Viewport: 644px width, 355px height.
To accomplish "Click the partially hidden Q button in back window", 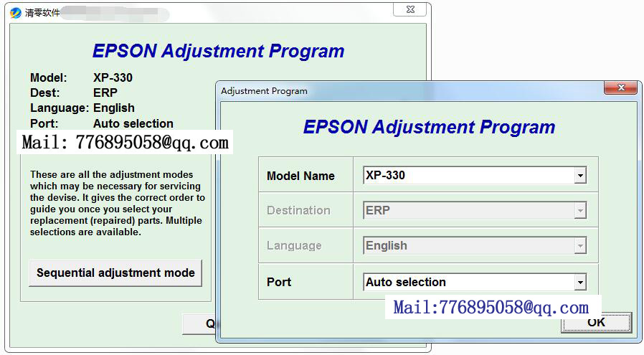I will pyautogui.click(x=199, y=323).
